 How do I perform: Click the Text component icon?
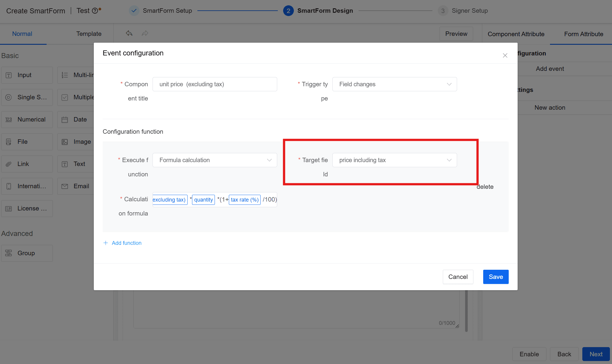(65, 164)
